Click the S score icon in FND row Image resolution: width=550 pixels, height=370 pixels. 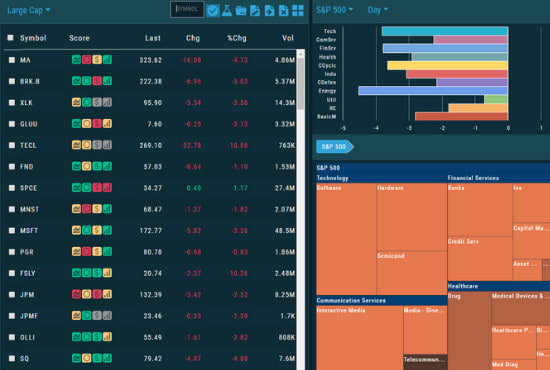[97, 166]
